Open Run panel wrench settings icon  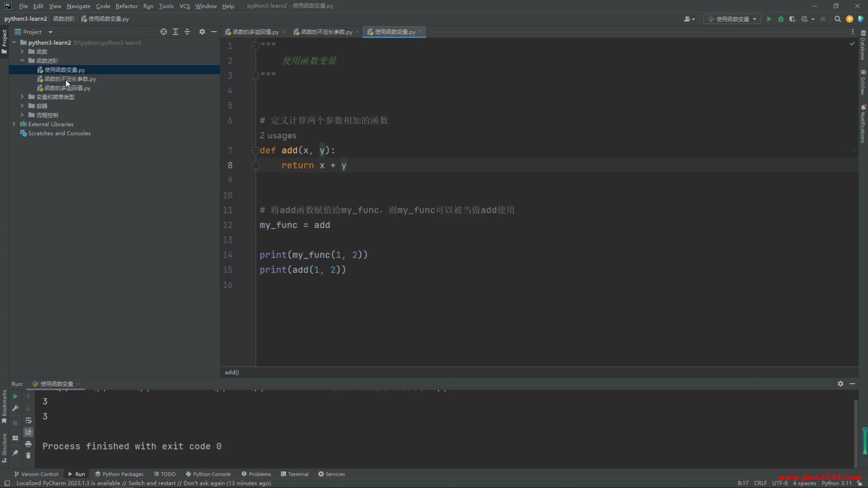(15, 408)
